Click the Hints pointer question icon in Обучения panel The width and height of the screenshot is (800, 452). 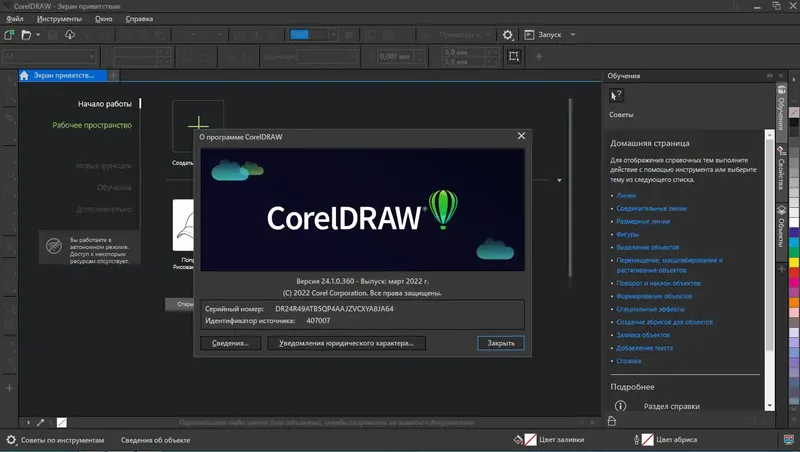coord(616,95)
